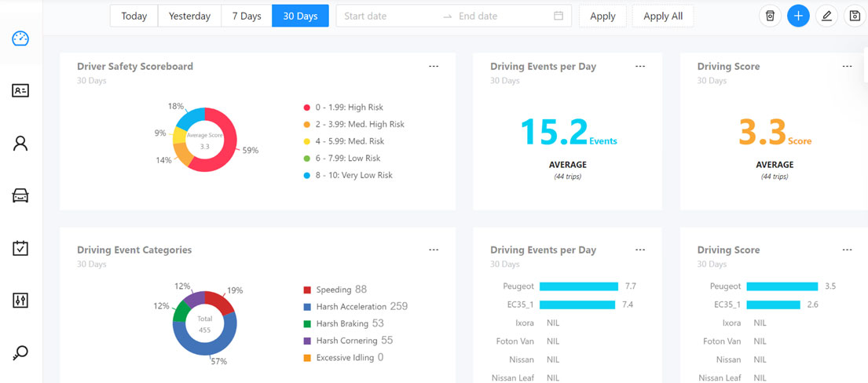The width and height of the screenshot is (868, 383).
Task: Select the 7 Days range tab
Action: coord(247,16)
